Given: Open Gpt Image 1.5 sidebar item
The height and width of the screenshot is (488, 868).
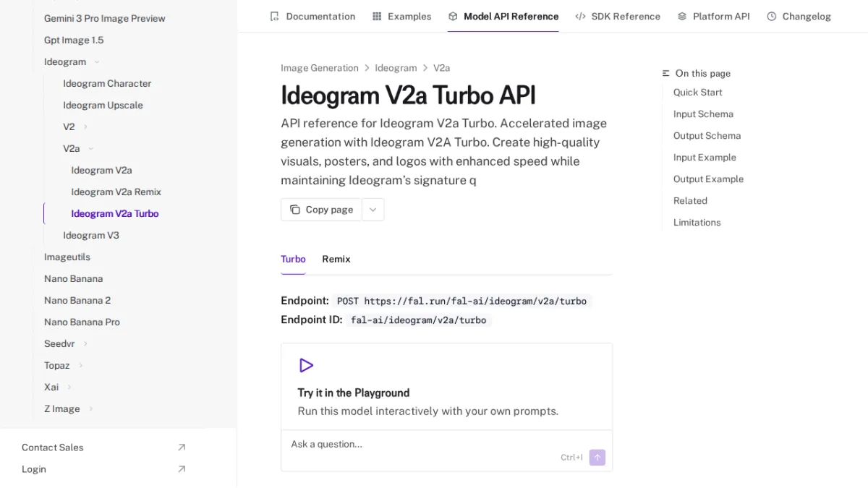Looking at the screenshot, I should coord(74,40).
